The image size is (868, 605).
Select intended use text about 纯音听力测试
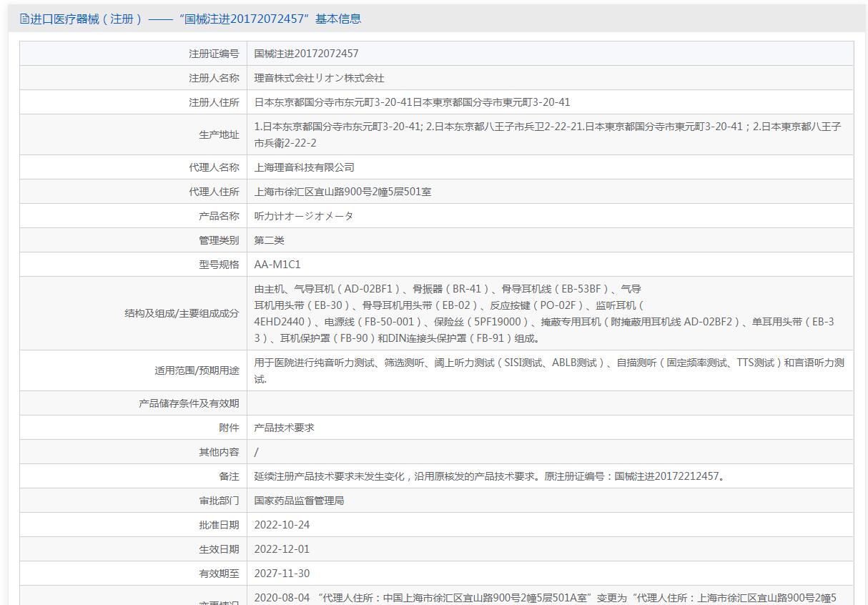(x=549, y=370)
